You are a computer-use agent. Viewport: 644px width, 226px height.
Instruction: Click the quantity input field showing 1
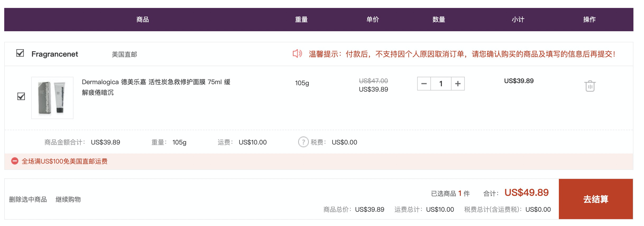pyautogui.click(x=441, y=84)
